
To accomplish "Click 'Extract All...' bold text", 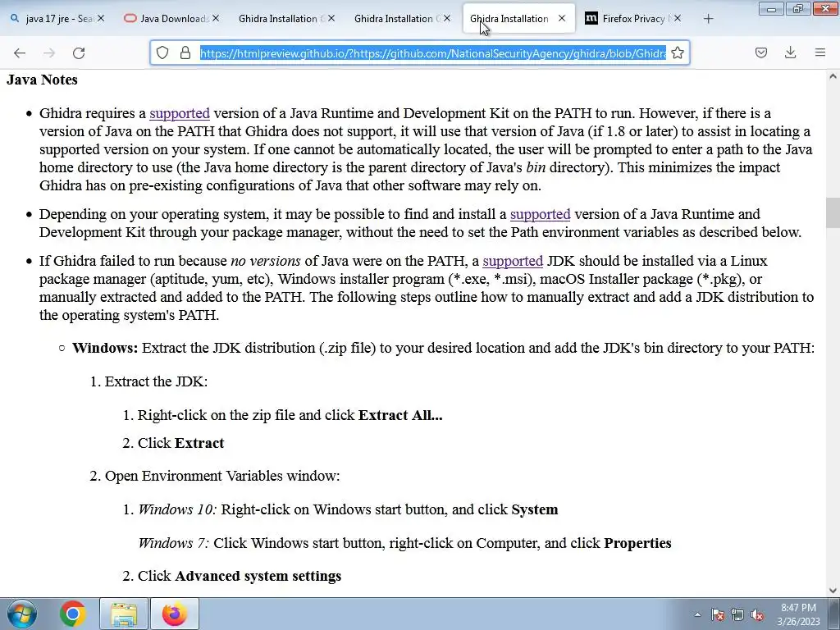I will point(400,415).
